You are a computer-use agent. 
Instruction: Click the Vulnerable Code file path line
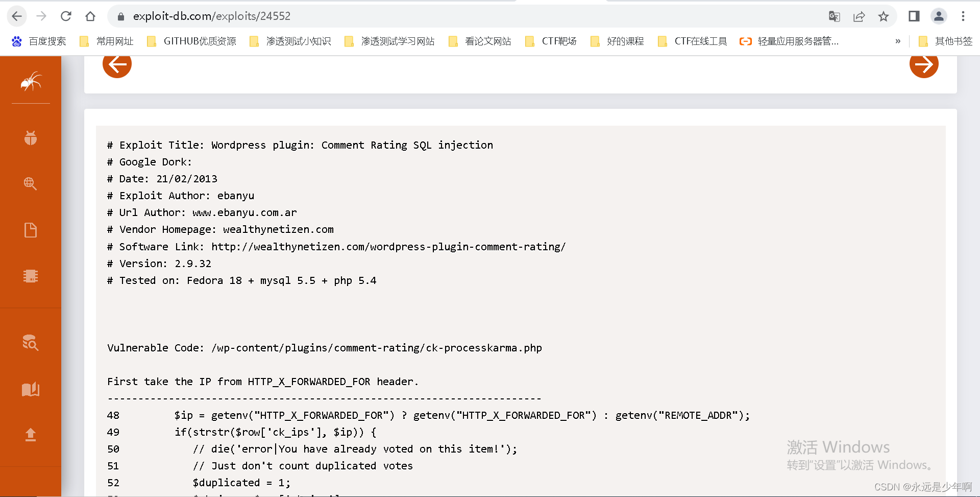click(325, 348)
